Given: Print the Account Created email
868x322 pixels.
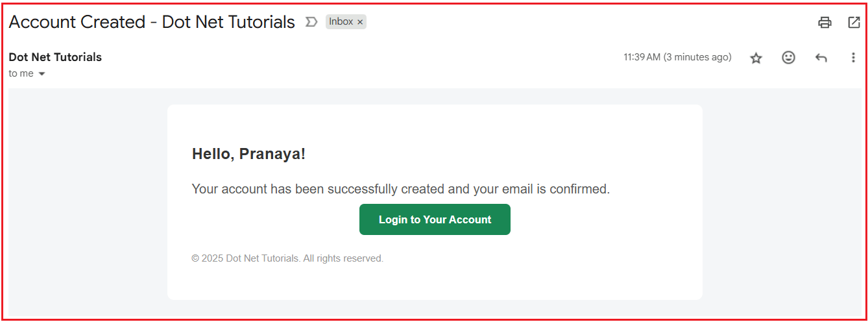Looking at the screenshot, I should [x=825, y=23].
